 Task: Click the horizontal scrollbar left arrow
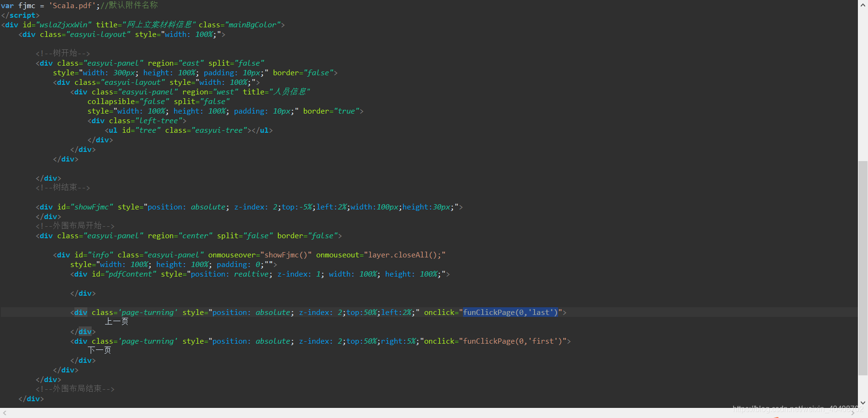4,413
